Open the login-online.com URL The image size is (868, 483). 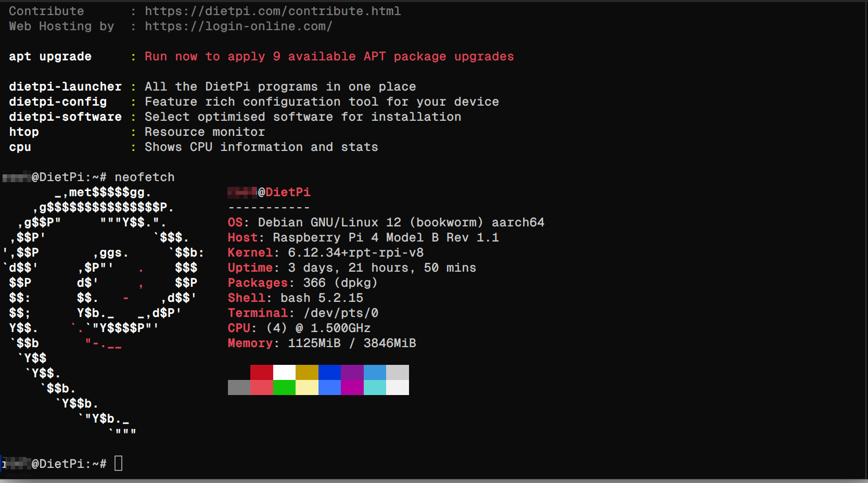point(238,26)
